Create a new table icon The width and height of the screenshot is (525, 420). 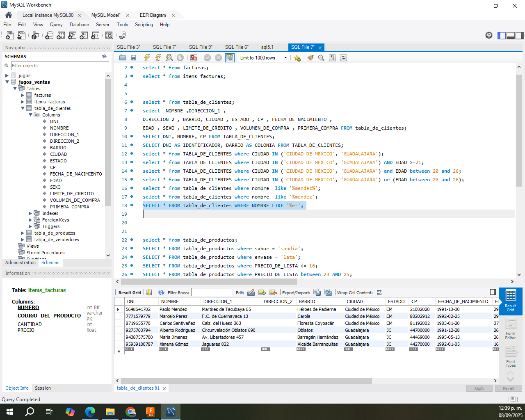click(x=61, y=36)
